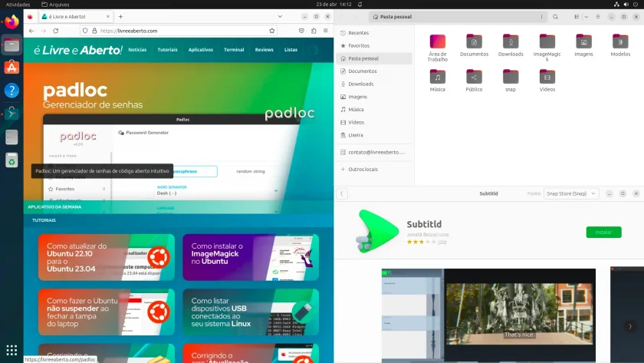644x363 pixels.
Task: Open the Subtitld video screenshot thumbnail
Action: pos(488,315)
